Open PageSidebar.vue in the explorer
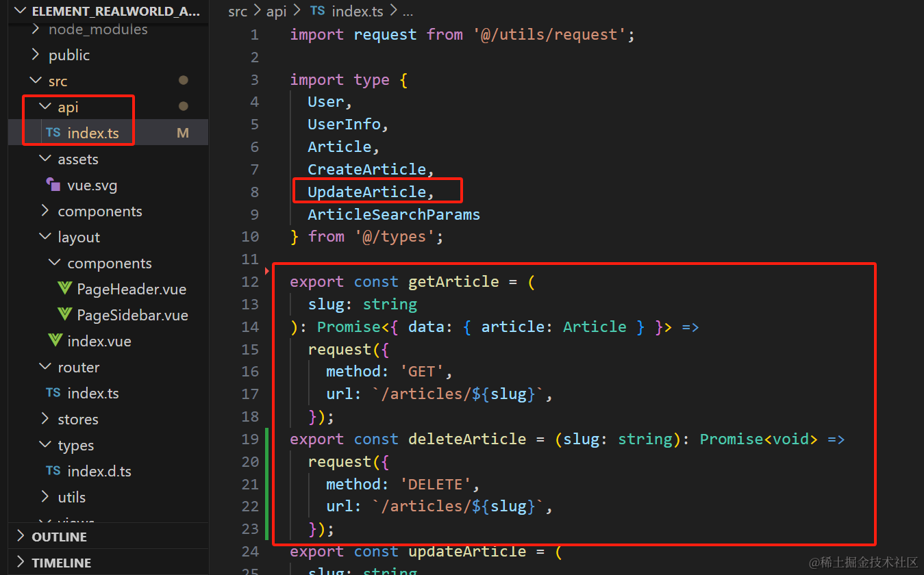The width and height of the screenshot is (924, 575). (x=133, y=316)
